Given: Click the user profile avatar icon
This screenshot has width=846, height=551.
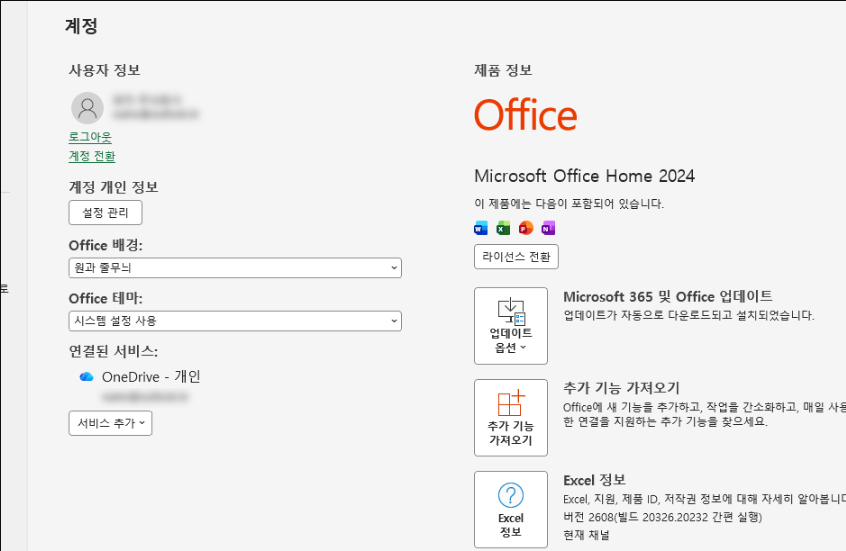Looking at the screenshot, I should tap(87, 108).
